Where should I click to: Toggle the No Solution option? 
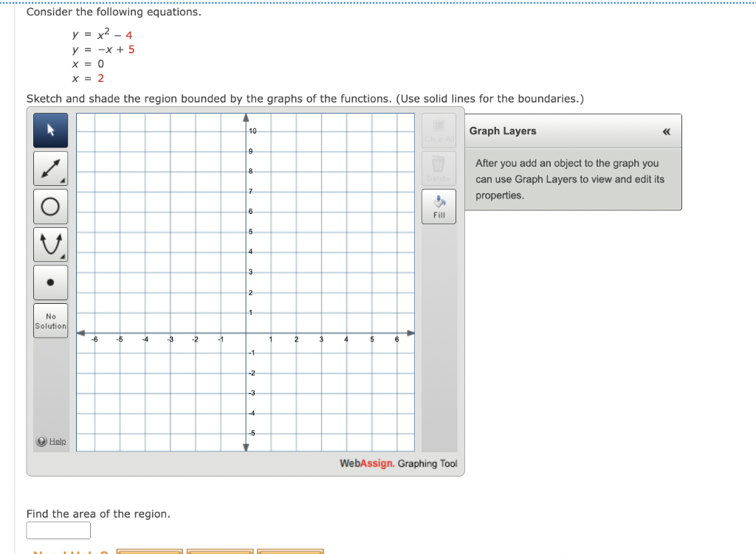pos(50,321)
